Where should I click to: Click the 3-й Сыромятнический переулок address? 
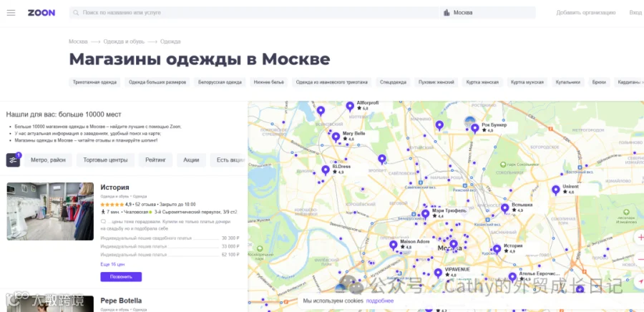click(196, 213)
